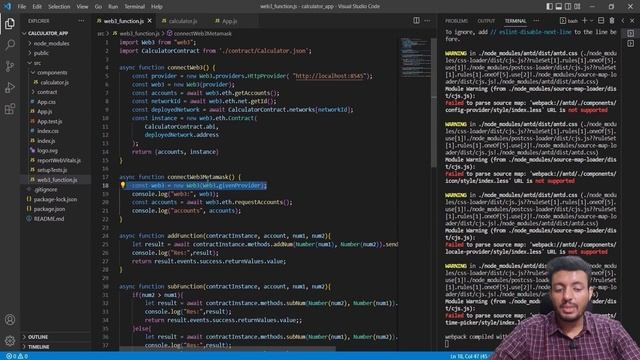Launch a new terminal with plus icon
This screenshot has width=640, height=360.
584,20
